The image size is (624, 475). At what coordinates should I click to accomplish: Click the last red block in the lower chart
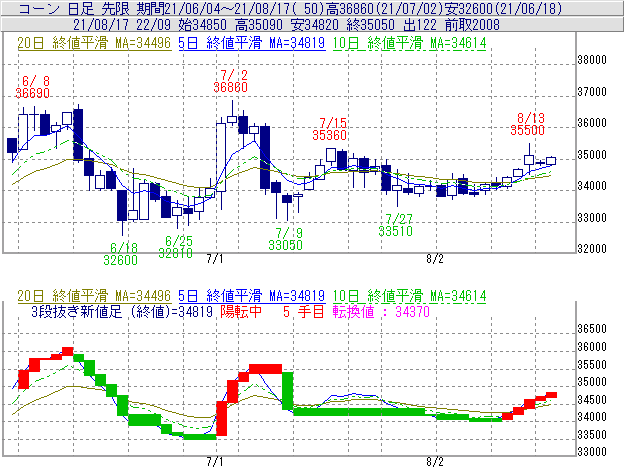tap(551, 395)
